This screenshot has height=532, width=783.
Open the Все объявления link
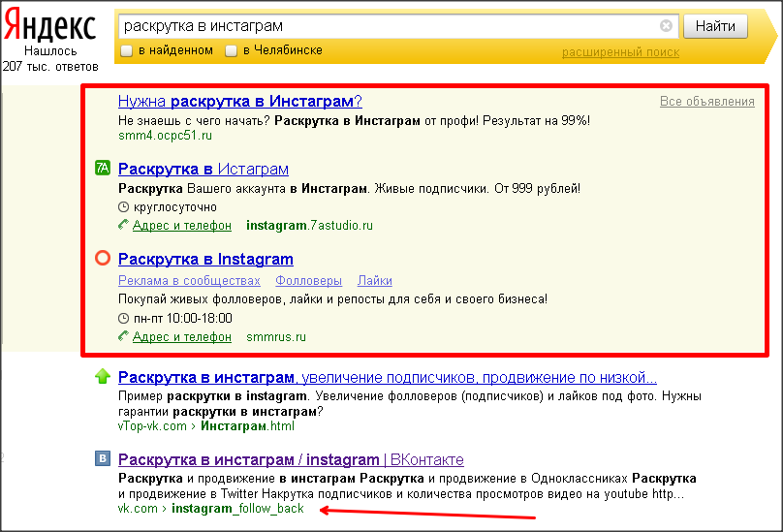coord(706,102)
